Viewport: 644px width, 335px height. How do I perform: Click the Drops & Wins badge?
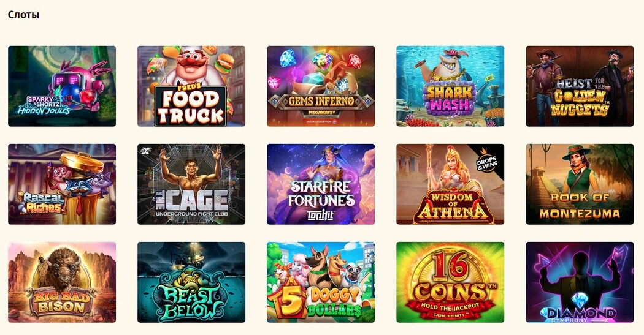(x=488, y=160)
